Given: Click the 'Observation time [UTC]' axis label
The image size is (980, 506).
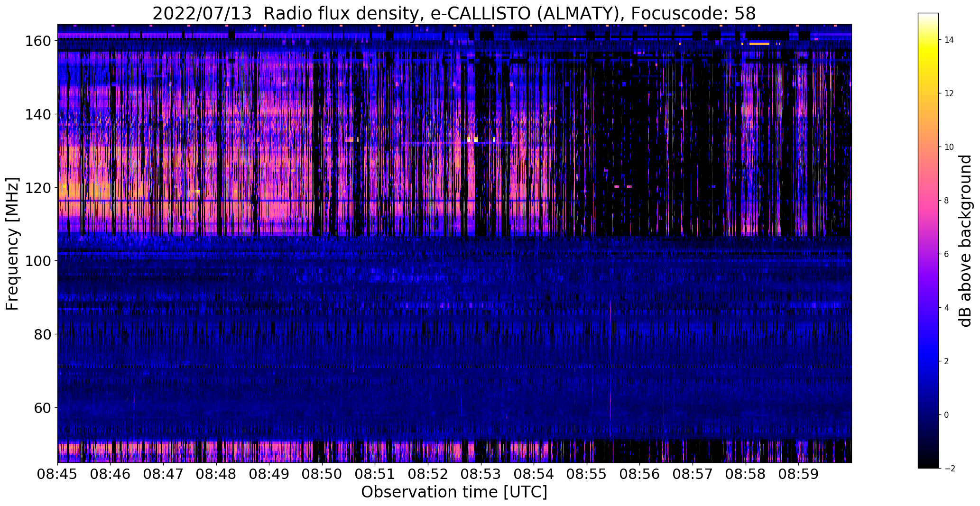Looking at the screenshot, I should coord(454,492).
